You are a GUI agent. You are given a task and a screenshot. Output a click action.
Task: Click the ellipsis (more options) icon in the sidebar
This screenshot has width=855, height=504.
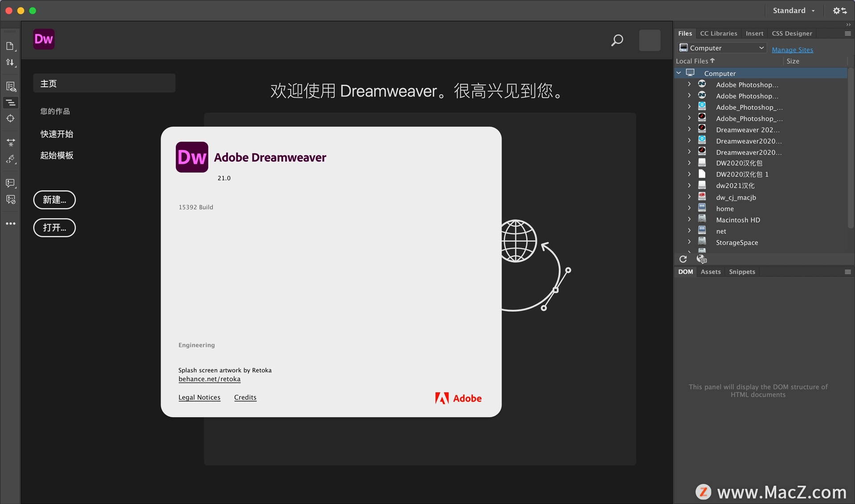click(x=11, y=224)
